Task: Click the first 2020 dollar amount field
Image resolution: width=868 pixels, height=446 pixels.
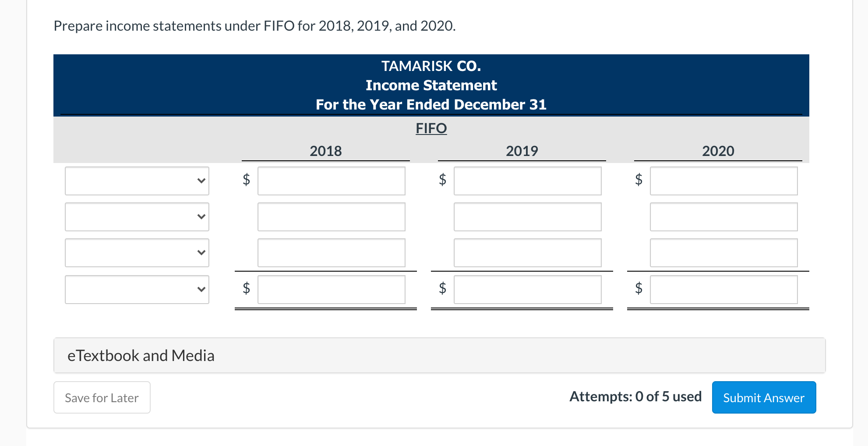Action: click(723, 181)
